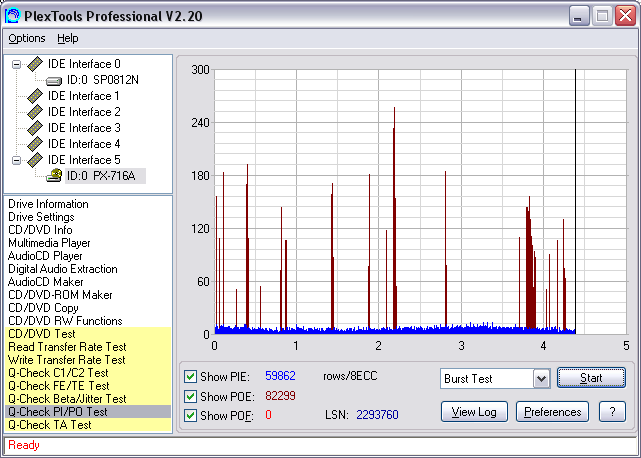Click the POE value 82299
The image size is (641, 458).
pyautogui.click(x=280, y=396)
